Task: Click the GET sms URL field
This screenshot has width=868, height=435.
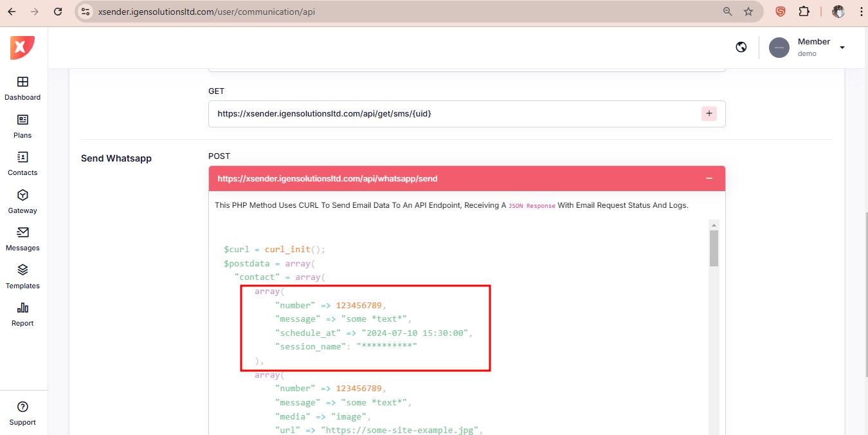Action: pyautogui.click(x=450, y=114)
